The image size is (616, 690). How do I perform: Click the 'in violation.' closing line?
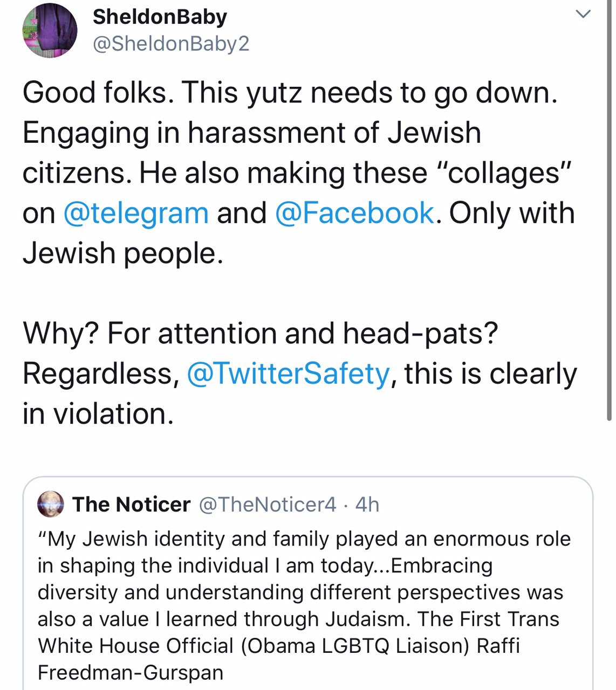(98, 414)
